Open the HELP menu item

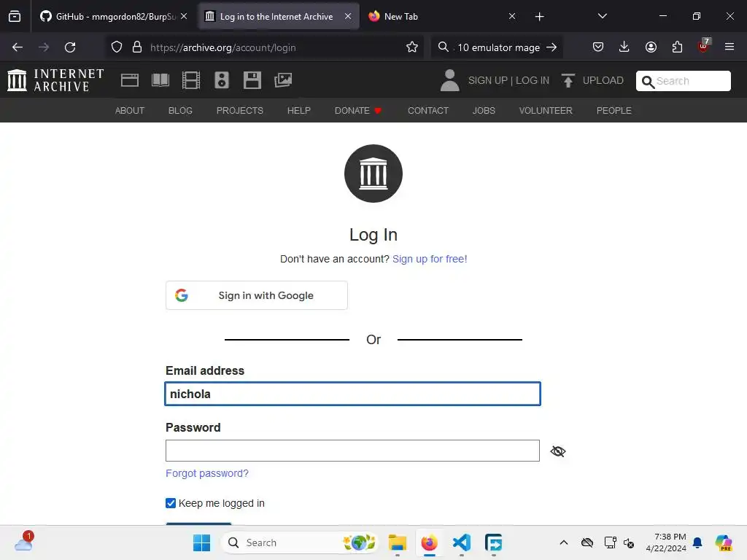[x=298, y=111]
